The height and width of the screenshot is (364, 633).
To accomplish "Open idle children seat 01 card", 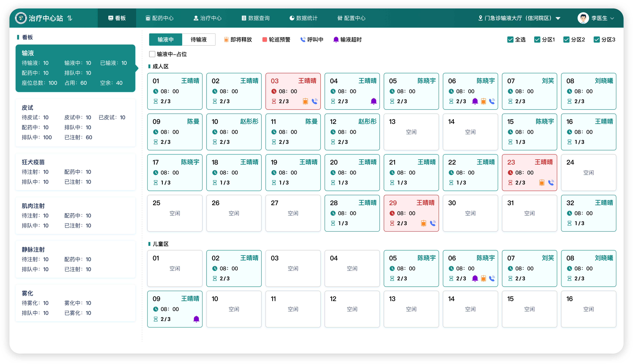I will click(x=175, y=268).
